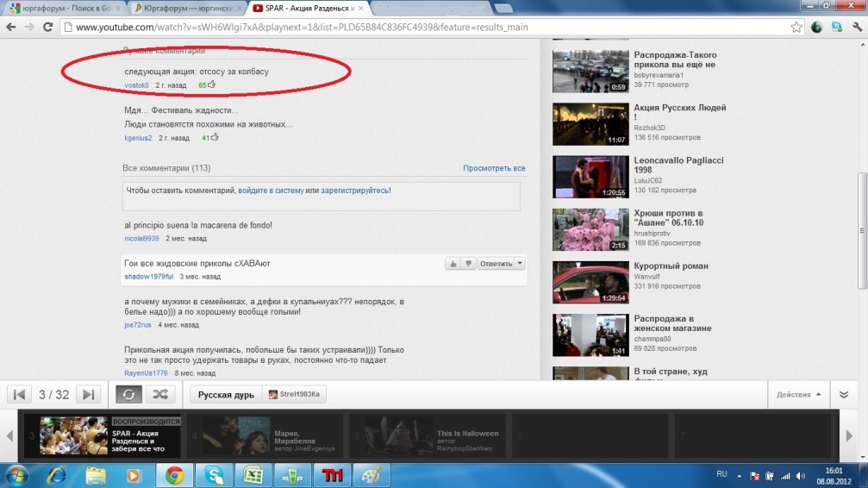
Task: Open the Курортный роман video thumbnail
Action: (578, 282)
